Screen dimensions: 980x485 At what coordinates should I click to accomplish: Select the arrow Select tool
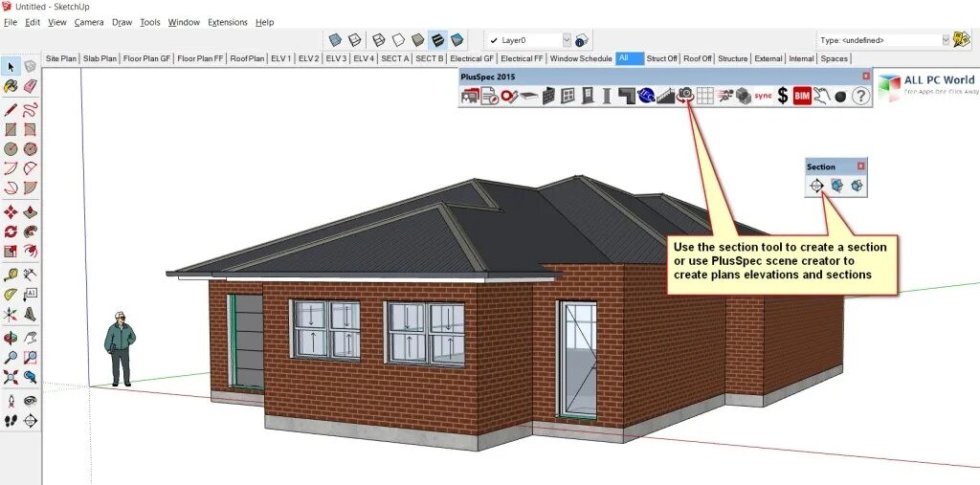11,66
